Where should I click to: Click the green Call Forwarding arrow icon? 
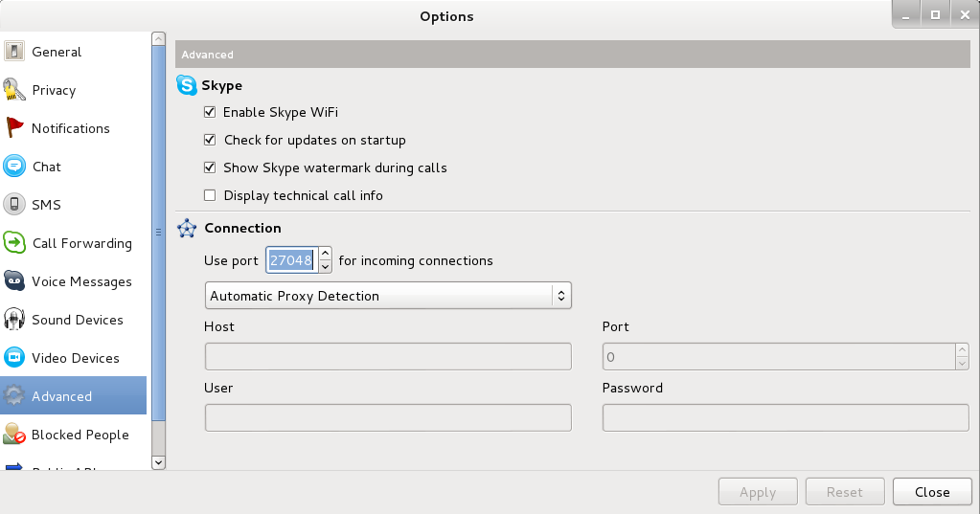(13, 243)
